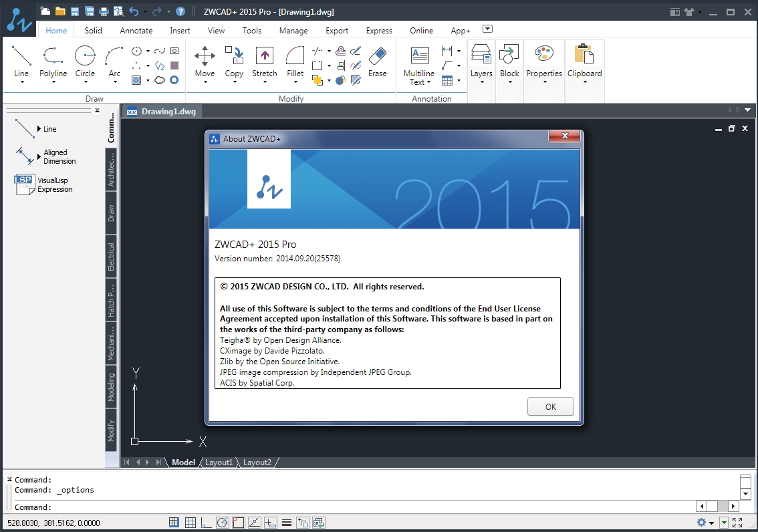758x532 pixels.
Task: Click VisualLisp Expression palette item
Action: click(44, 184)
